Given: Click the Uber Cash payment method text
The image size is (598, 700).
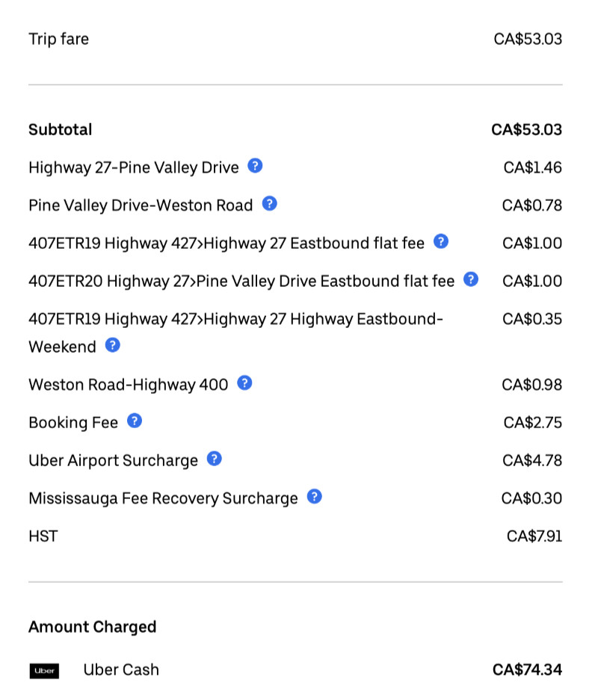Looking at the screenshot, I should 121,670.
